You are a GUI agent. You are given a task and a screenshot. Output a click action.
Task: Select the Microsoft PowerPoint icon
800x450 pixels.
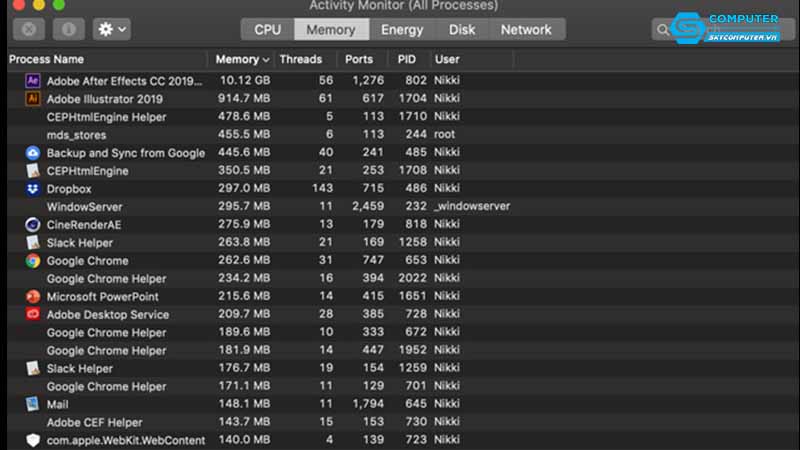click(32, 297)
